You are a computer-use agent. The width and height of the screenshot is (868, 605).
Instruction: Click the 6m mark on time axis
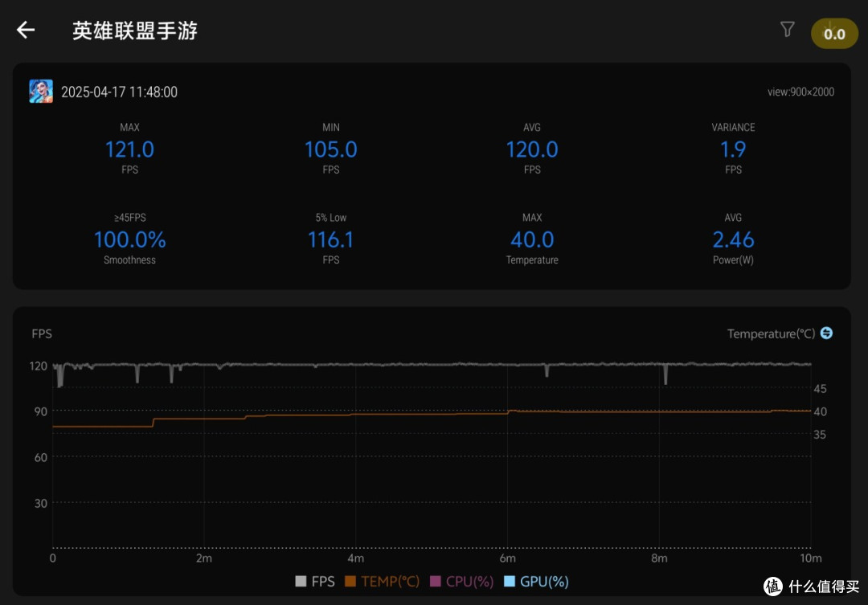tap(507, 558)
